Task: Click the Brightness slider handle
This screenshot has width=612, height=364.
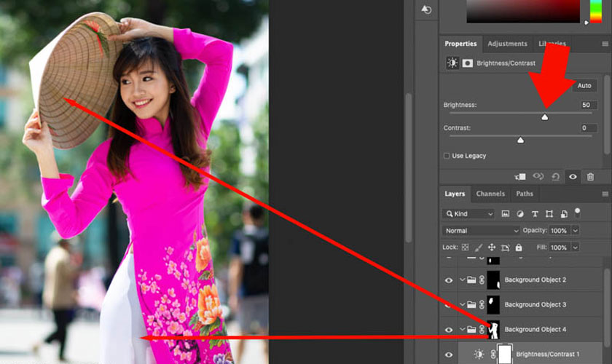Action: pyautogui.click(x=544, y=116)
